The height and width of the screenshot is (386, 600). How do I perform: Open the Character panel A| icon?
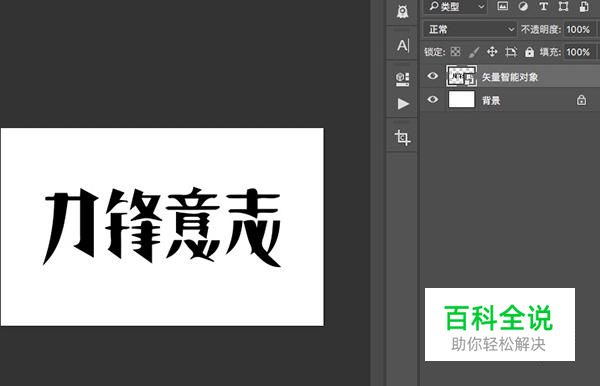pos(403,46)
